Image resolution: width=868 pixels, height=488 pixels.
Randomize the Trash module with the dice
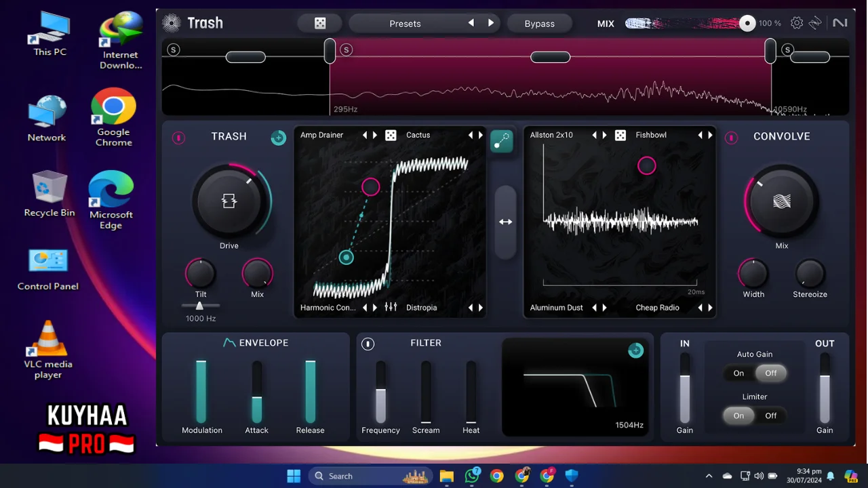tap(391, 136)
